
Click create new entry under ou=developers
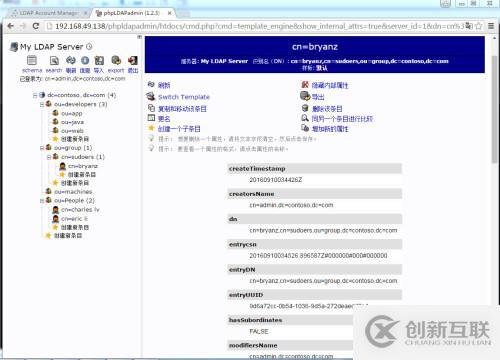[75, 139]
